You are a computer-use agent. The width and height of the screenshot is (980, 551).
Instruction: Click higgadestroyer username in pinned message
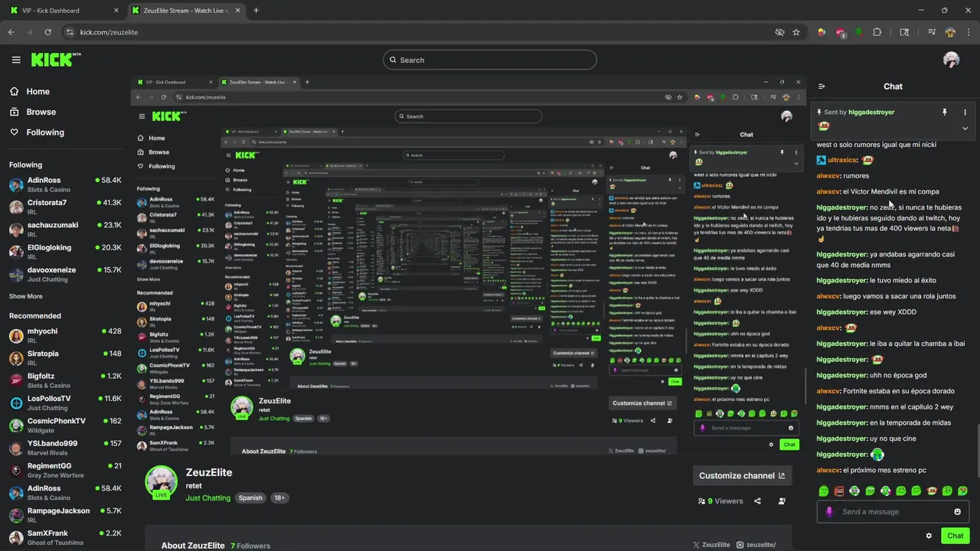(x=871, y=112)
